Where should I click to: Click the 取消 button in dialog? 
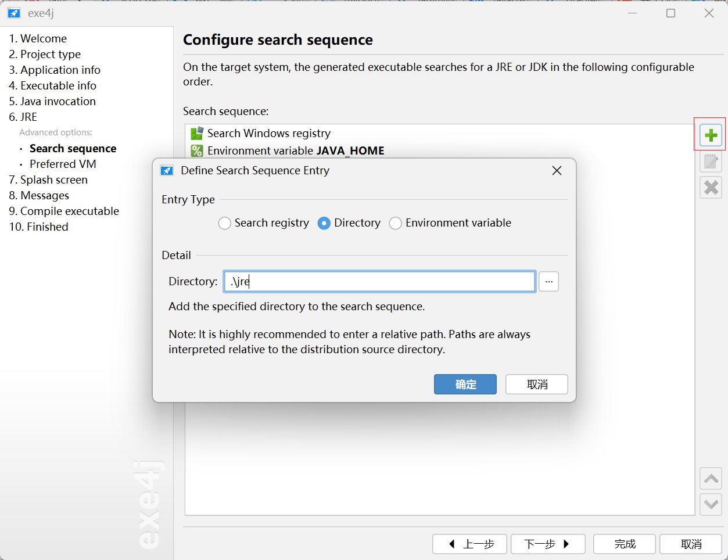tap(536, 385)
